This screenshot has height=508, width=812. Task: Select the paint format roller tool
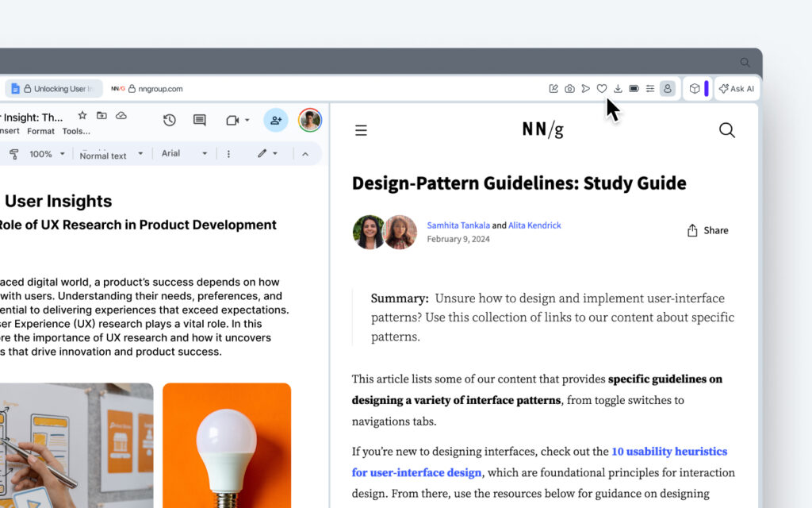(x=14, y=154)
